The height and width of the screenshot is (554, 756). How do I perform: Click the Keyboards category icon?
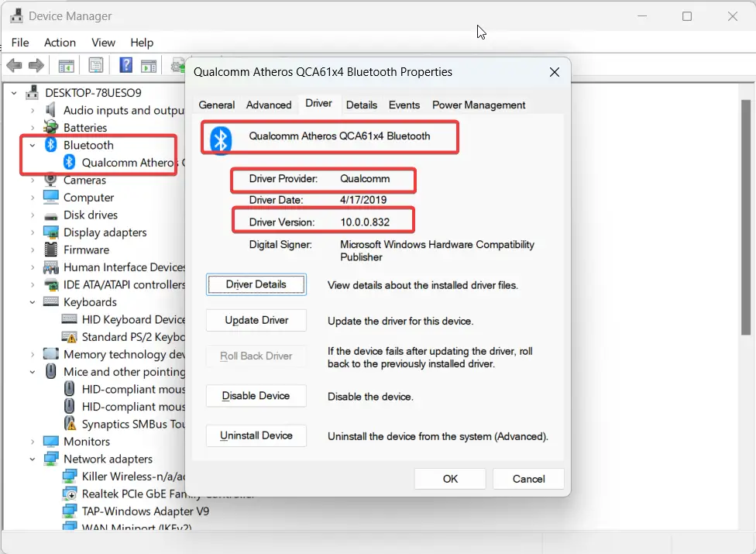point(50,302)
